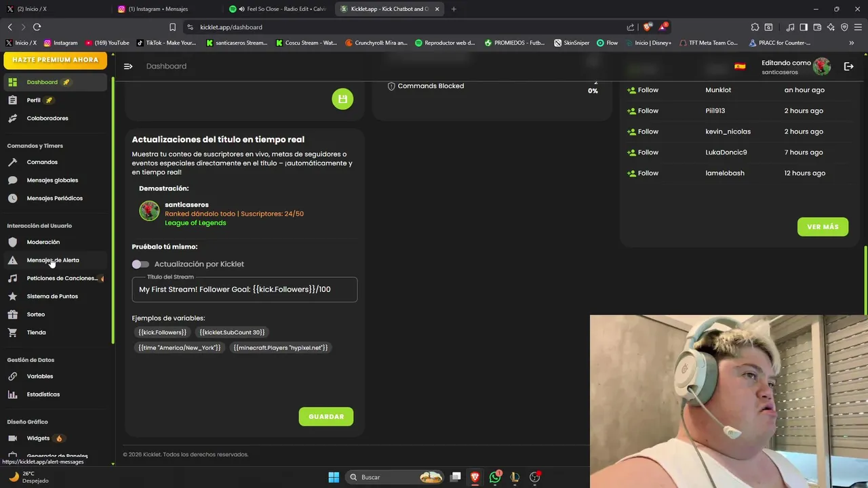
Task: Toggle Actualización por Kicklet switch
Action: tap(140, 264)
